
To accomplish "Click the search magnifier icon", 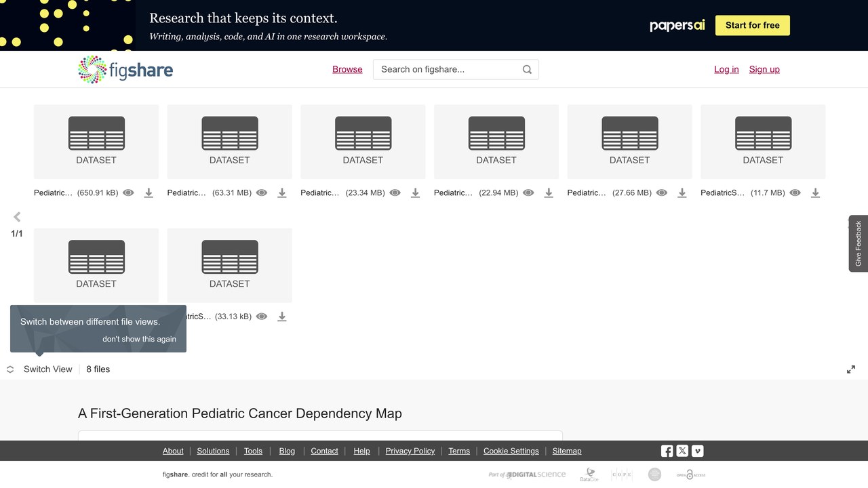I will coord(527,69).
